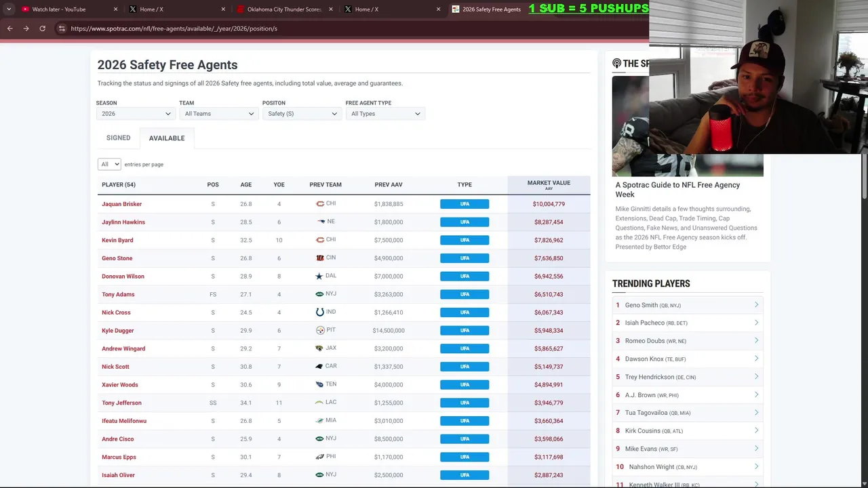
Task: Expand Geno Smith trending player chevron
Action: pyautogui.click(x=756, y=305)
